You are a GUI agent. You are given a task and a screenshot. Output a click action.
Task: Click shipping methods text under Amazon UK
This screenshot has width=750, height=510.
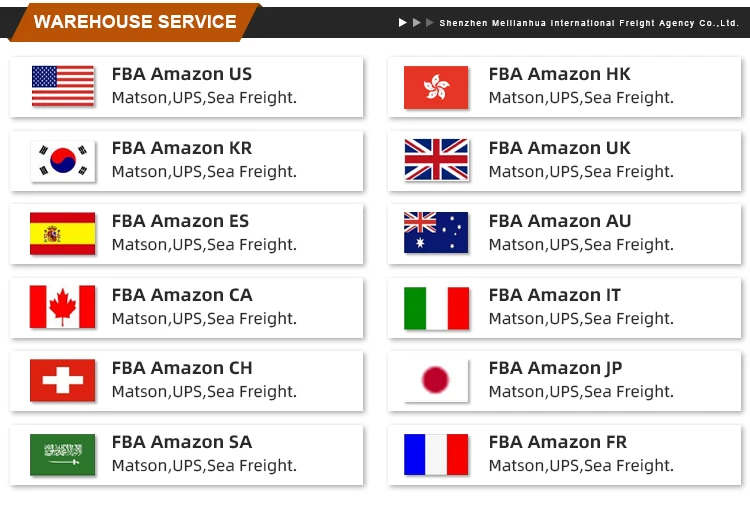point(581,172)
